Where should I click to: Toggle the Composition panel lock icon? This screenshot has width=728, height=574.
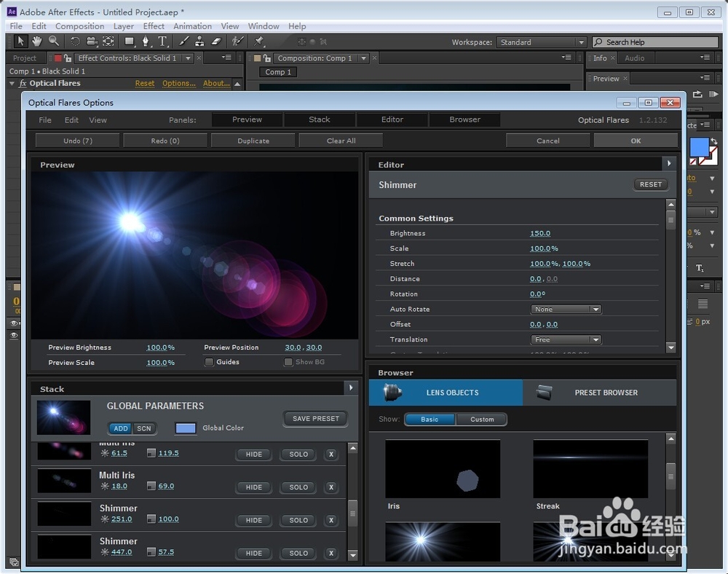267,58
